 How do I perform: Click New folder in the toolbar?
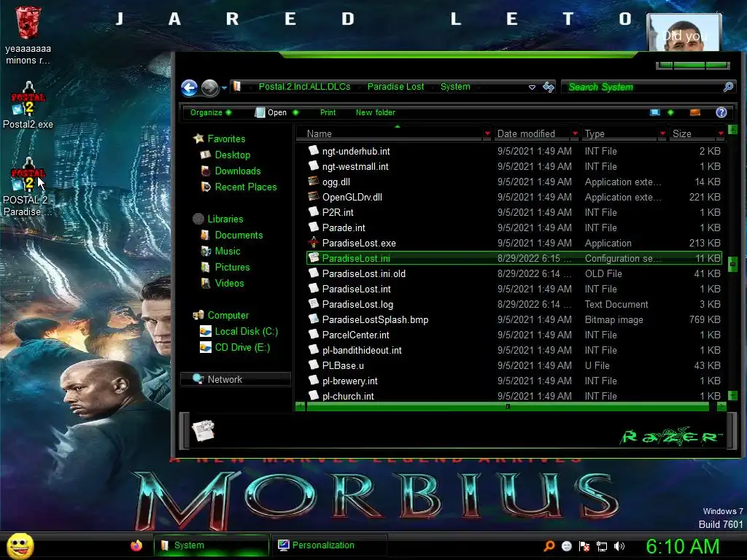pyautogui.click(x=376, y=113)
